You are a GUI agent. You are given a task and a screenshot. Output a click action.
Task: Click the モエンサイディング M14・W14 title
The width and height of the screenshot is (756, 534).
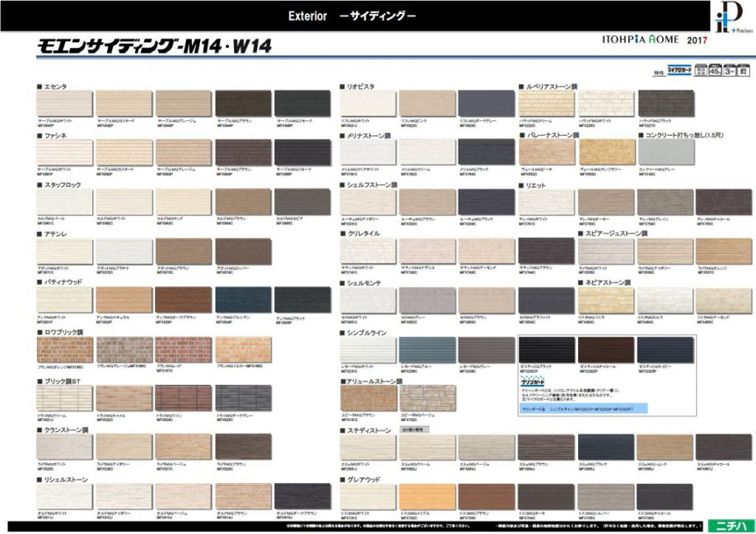point(154,46)
